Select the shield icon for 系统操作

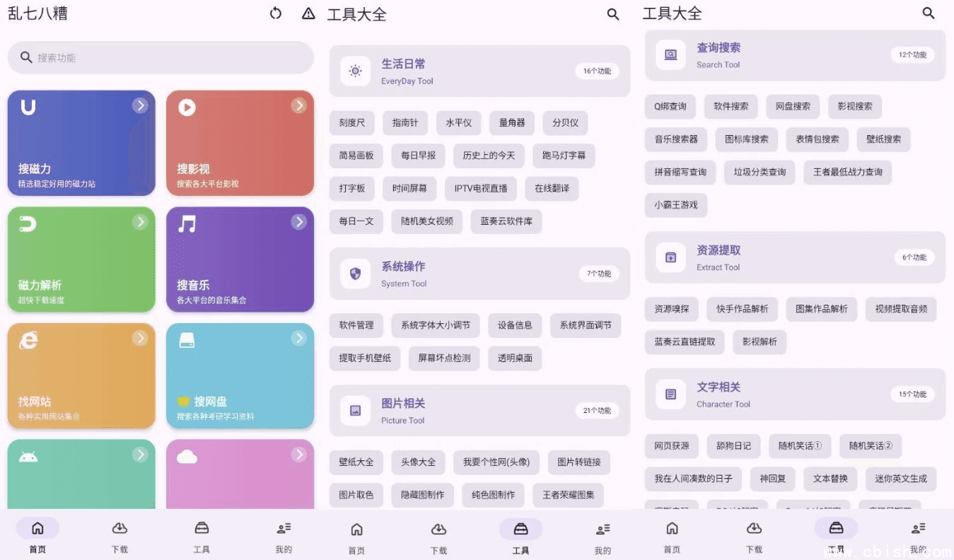coord(355,274)
